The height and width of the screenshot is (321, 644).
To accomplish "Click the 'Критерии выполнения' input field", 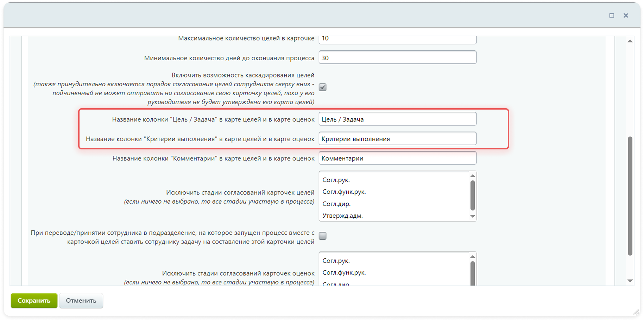I will (x=397, y=139).
